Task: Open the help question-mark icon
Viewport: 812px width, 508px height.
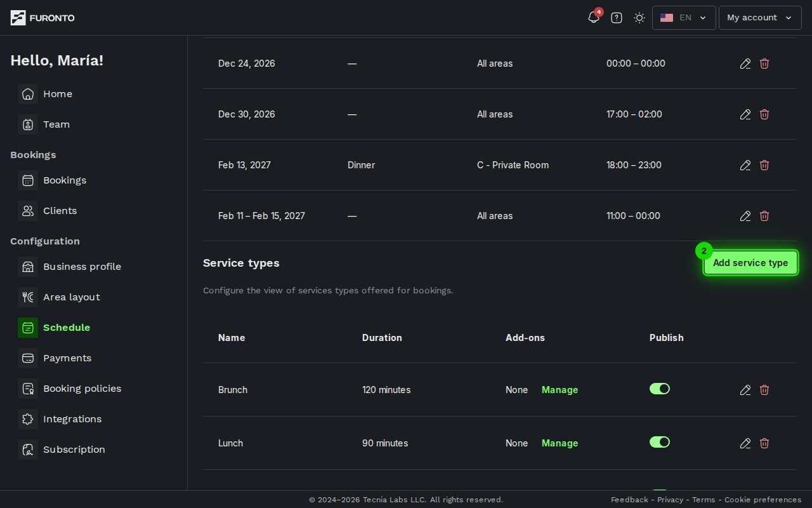Action: (x=617, y=18)
